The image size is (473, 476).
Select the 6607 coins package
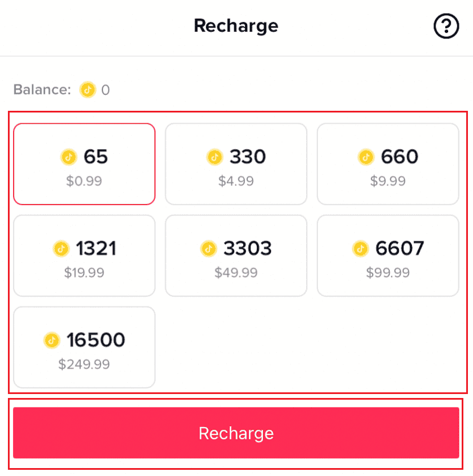388,256
